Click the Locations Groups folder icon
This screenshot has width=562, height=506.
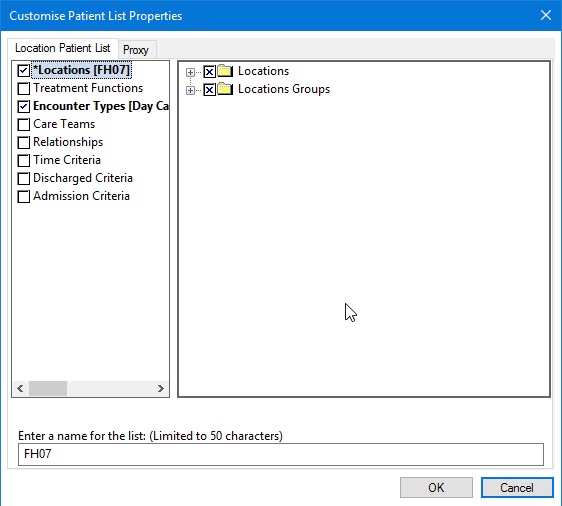point(225,89)
